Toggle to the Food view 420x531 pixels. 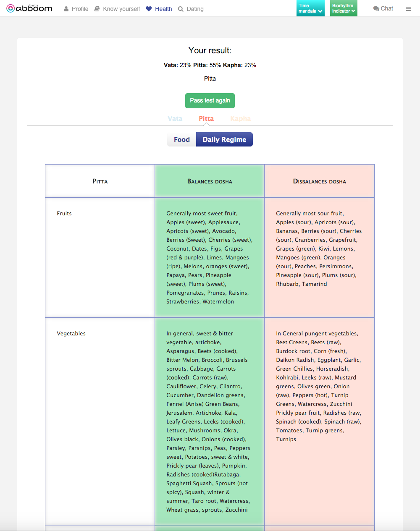(182, 140)
